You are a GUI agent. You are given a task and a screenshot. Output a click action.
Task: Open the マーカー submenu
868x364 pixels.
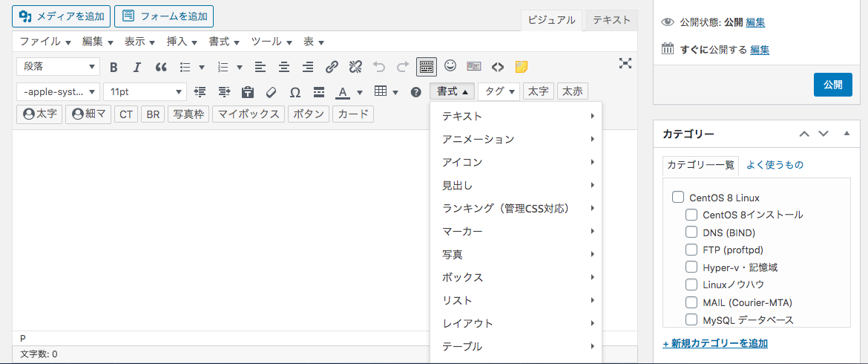pos(516,231)
